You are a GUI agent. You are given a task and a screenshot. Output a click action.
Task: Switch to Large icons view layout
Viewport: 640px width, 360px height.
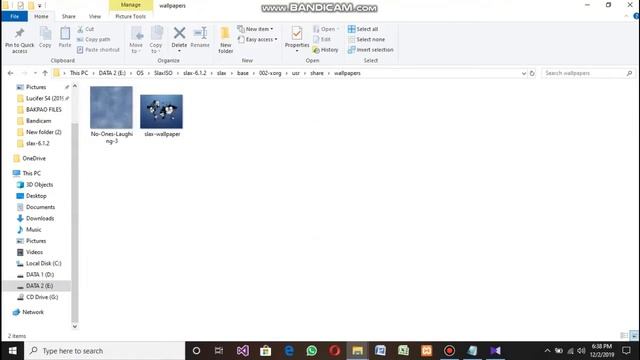click(x=634, y=336)
